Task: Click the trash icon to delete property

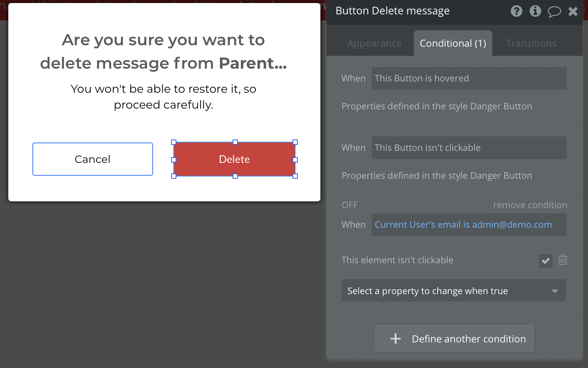Action: tap(563, 260)
